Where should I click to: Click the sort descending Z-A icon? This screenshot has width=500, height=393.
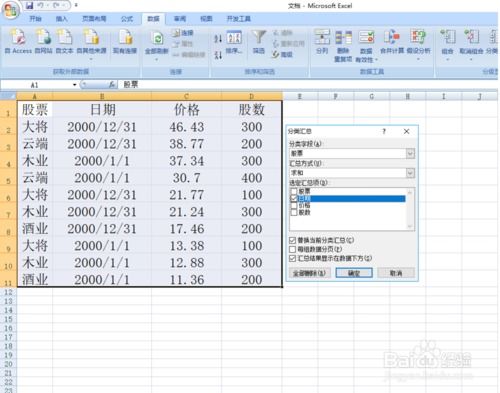[218, 54]
